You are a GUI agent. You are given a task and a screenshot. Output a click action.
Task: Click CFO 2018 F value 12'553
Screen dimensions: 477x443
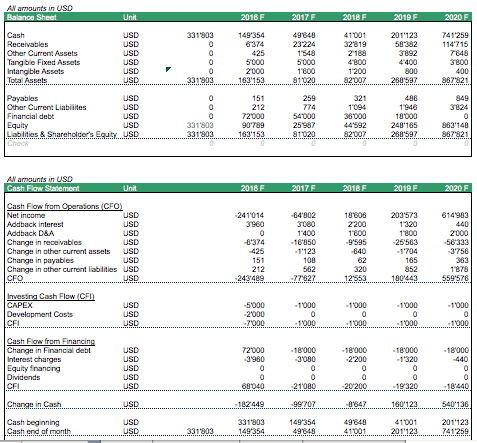click(355, 278)
